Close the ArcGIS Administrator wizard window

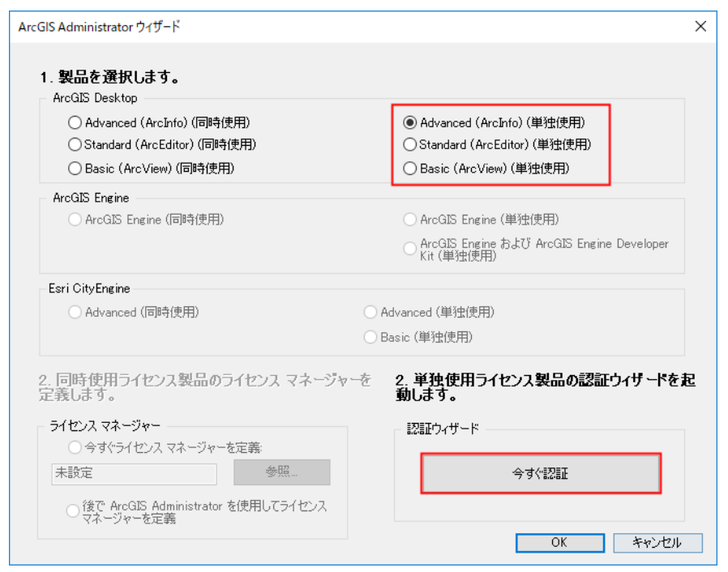click(x=700, y=27)
